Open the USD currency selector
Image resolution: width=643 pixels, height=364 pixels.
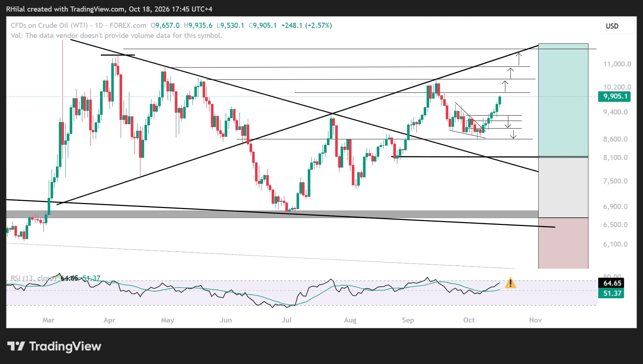pos(617,26)
